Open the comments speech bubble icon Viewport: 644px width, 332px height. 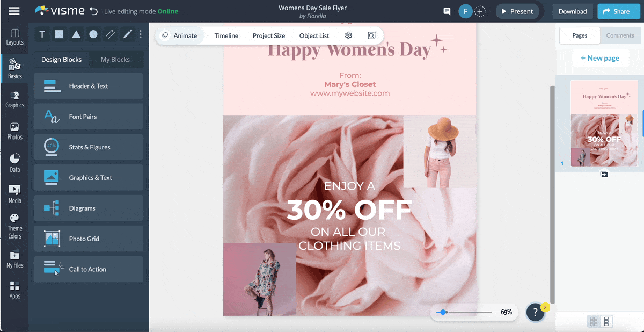(x=447, y=11)
